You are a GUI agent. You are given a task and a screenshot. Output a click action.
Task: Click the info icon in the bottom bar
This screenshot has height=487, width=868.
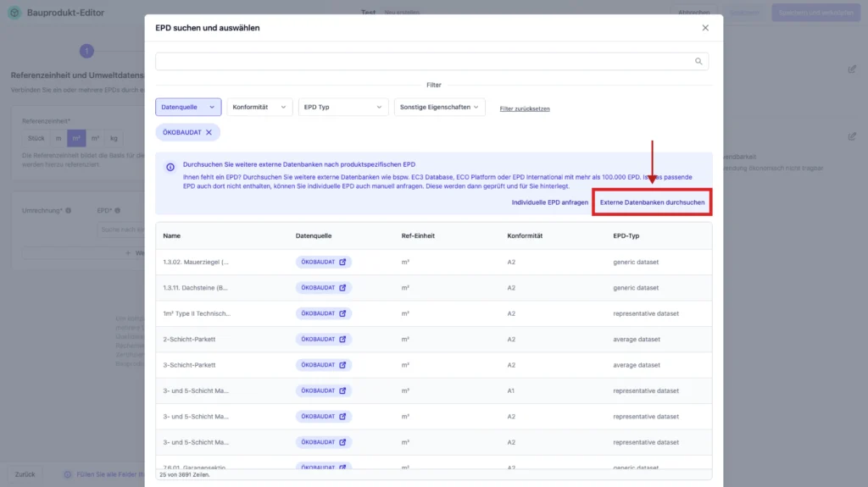click(x=68, y=474)
